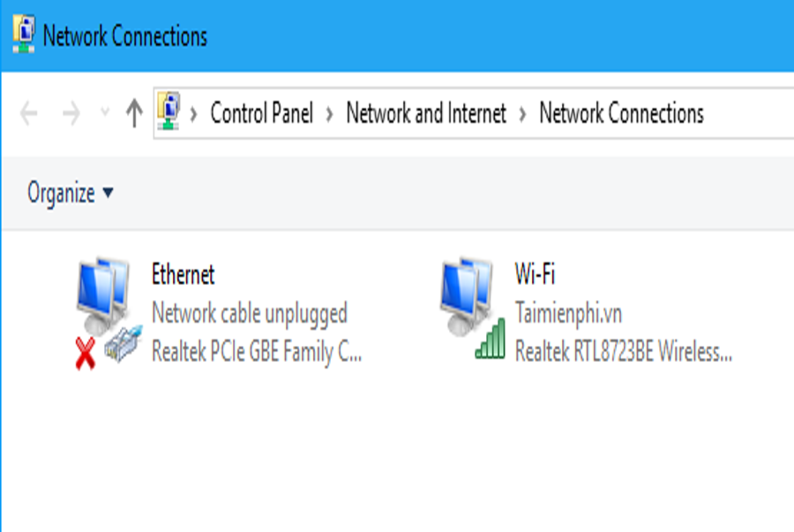This screenshot has height=532, width=794.
Task: Click the green Wi-Fi signal bars
Action: pos(491,339)
